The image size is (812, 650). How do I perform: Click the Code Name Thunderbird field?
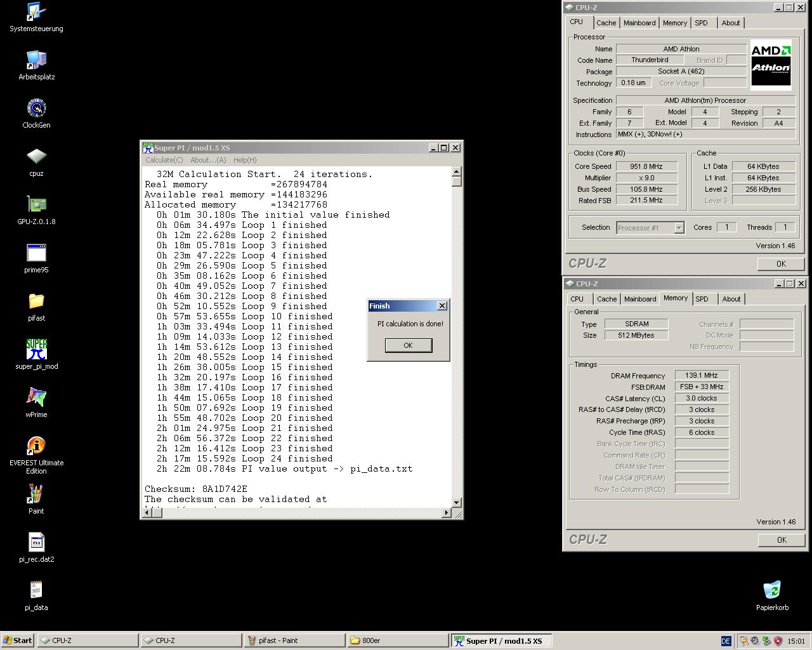click(x=650, y=60)
